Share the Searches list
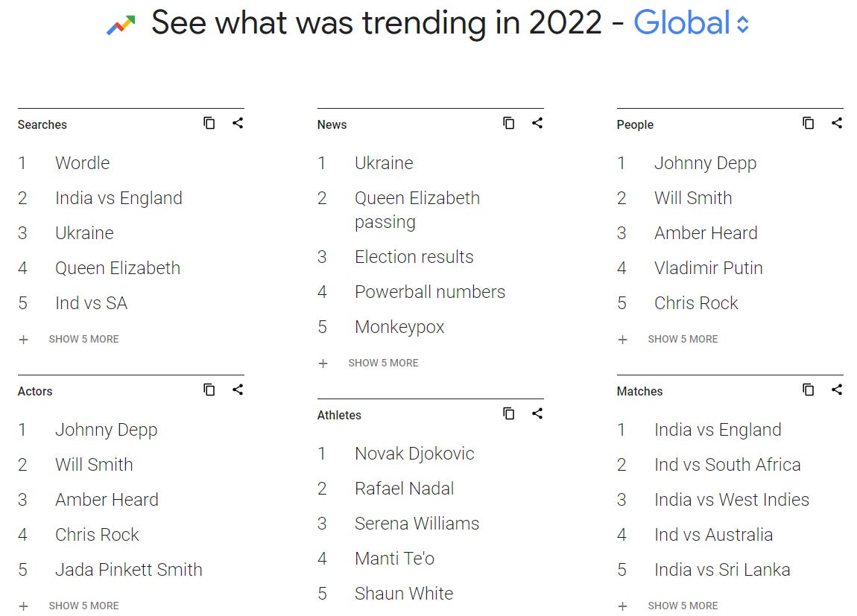Viewport: 857px width, 616px height. pos(238,124)
